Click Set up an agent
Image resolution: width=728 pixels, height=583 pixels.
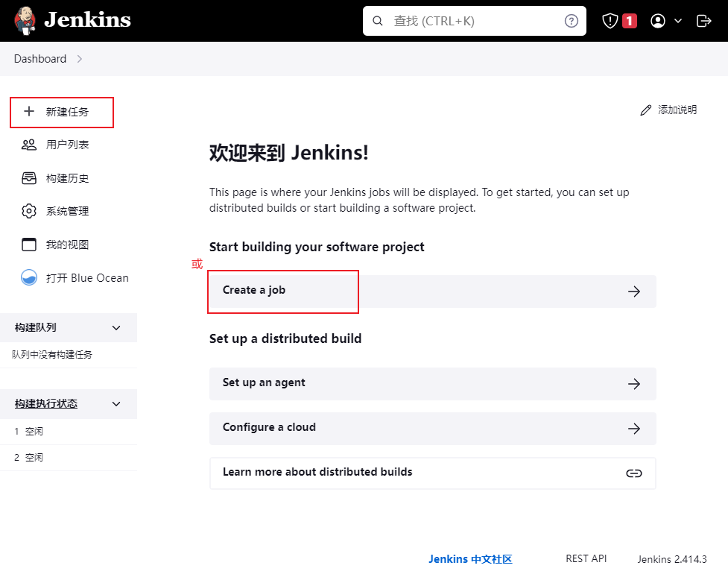pos(433,384)
